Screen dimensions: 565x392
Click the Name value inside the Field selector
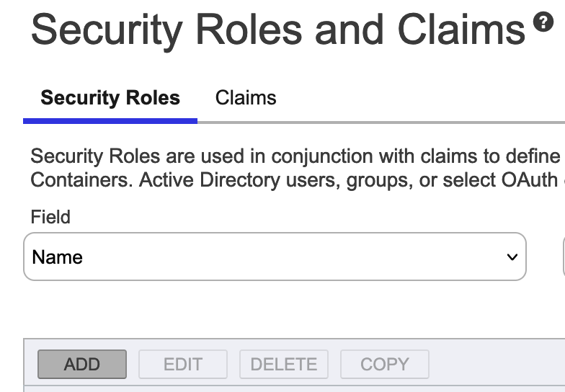tap(58, 257)
